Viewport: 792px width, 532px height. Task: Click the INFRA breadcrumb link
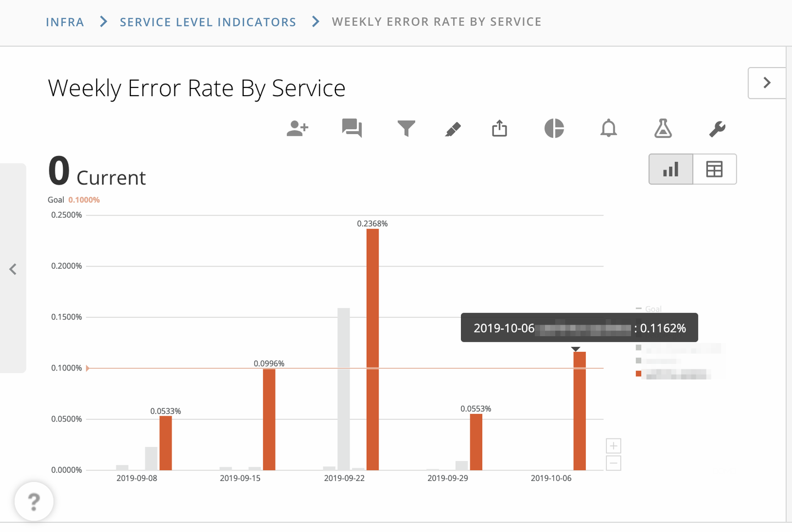pyautogui.click(x=65, y=22)
